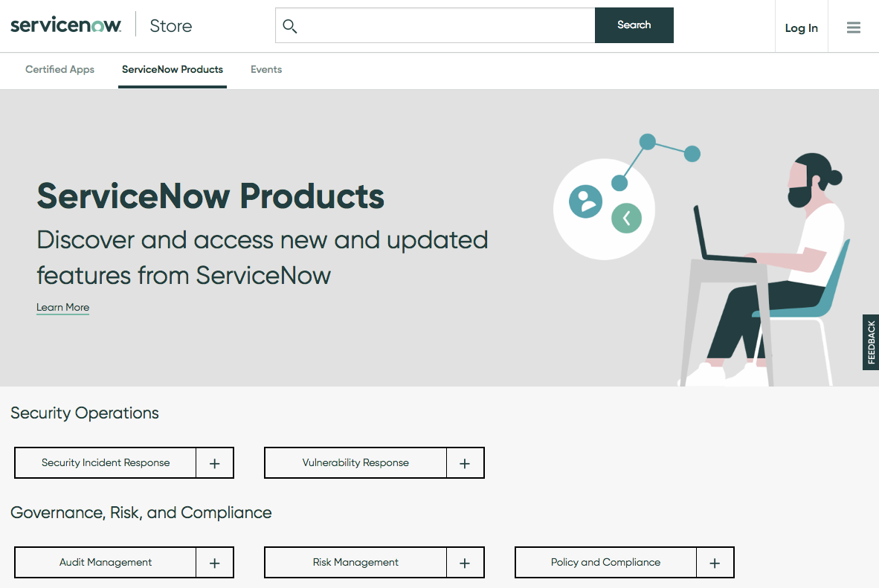Click the ServiceNow logo

[x=65, y=25]
